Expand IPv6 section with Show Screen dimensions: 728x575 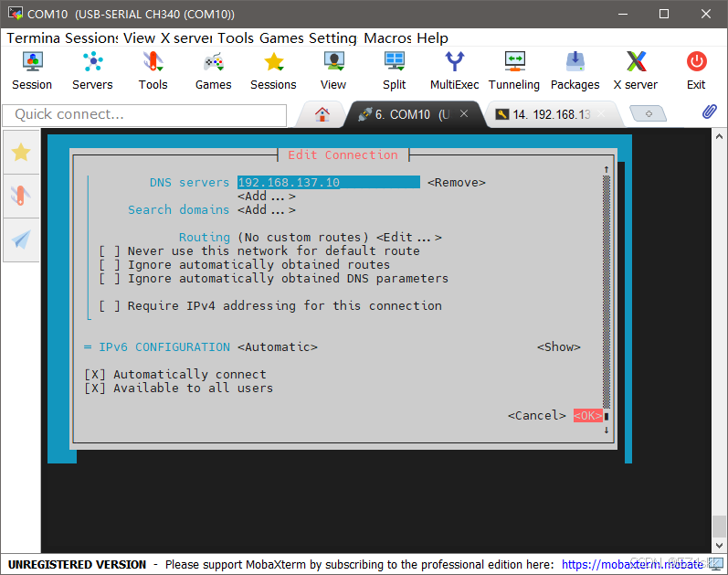(x=559, y=346)
